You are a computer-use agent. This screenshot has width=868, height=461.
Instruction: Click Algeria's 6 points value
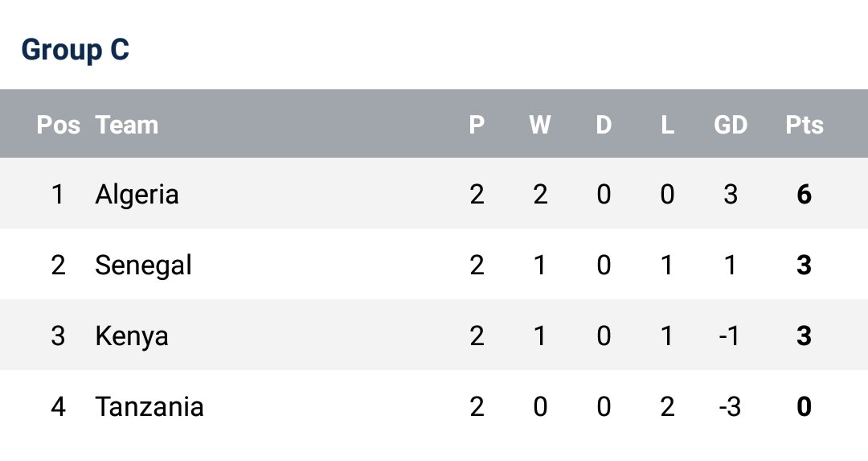(804, 194)
